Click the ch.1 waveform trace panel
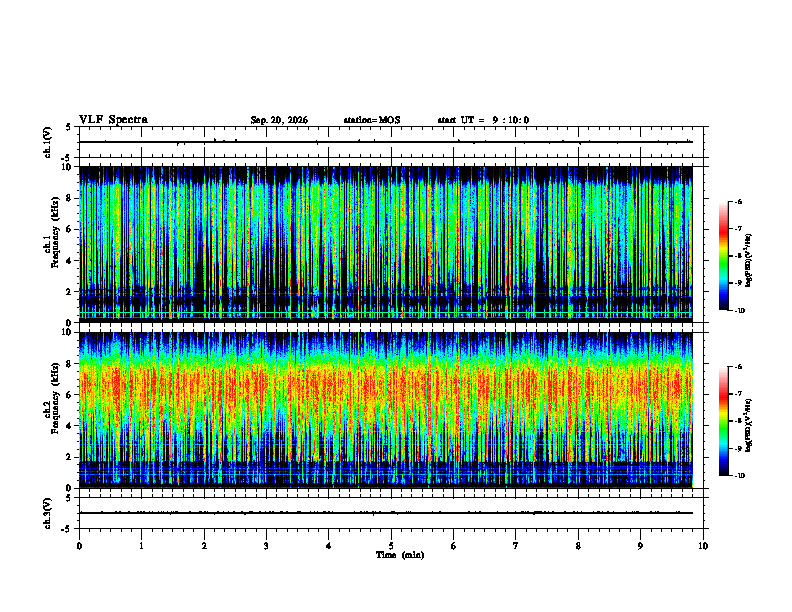Viewport: 792px width, 612px height. (391, 142)
